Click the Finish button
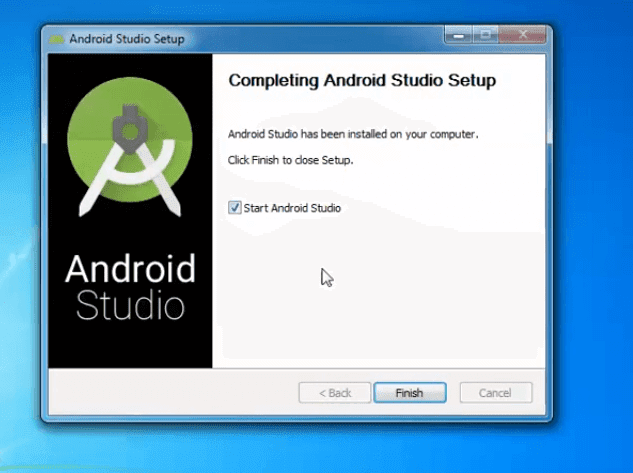633x473 pixels. [x=410, y=392]
